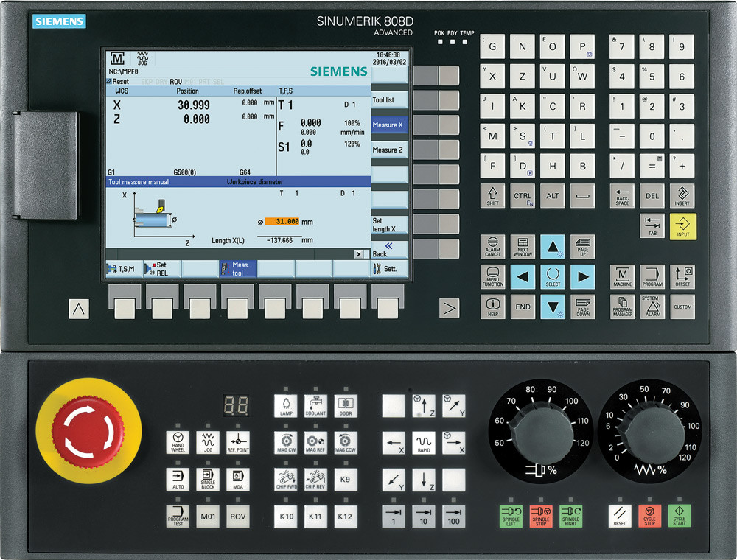
Task: Select the Set length X softkey
Action: [x=390, y=225]
